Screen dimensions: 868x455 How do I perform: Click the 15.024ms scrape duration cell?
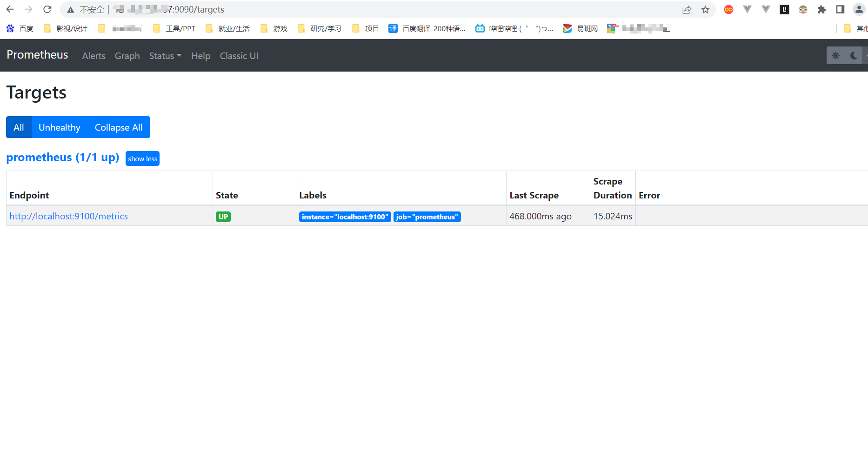[x=613, y=216]
